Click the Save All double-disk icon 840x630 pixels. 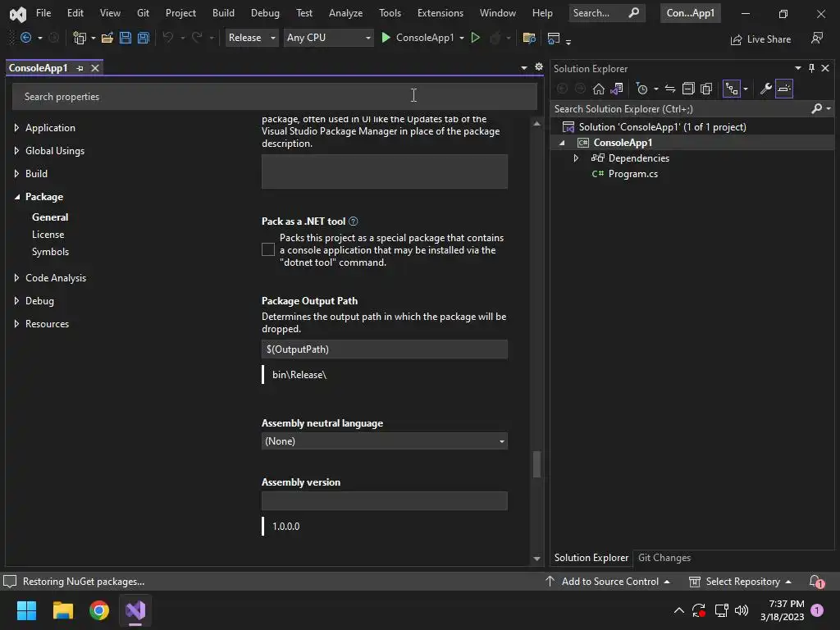coord(143,38)
